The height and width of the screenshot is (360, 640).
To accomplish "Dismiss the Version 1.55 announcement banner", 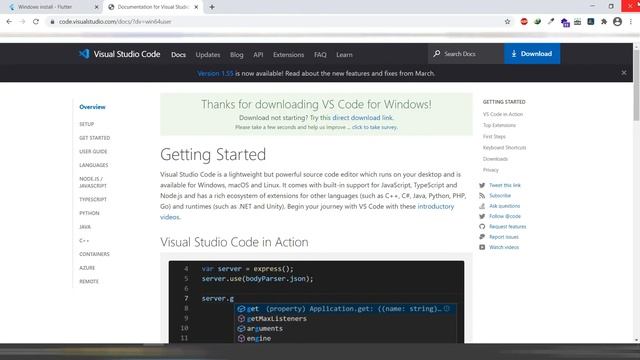I will [624, 73].
